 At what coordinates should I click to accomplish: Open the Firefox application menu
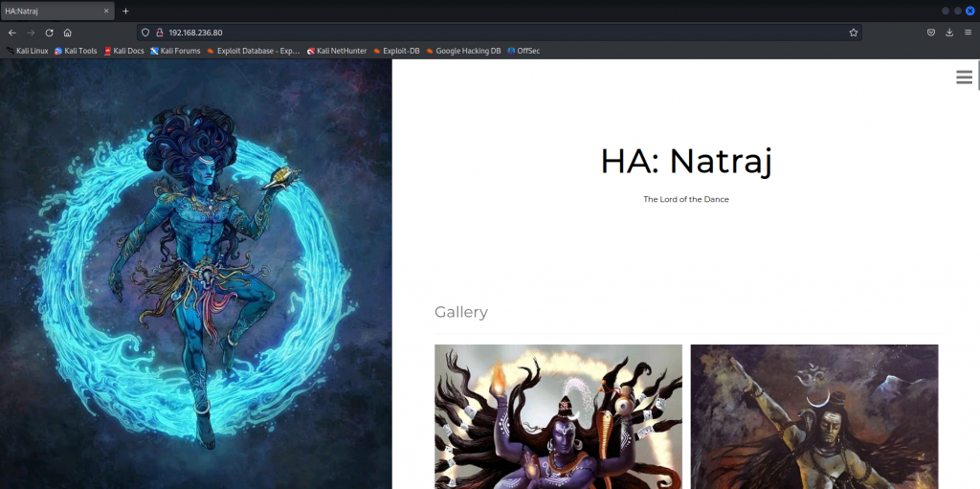coord(968,33)
